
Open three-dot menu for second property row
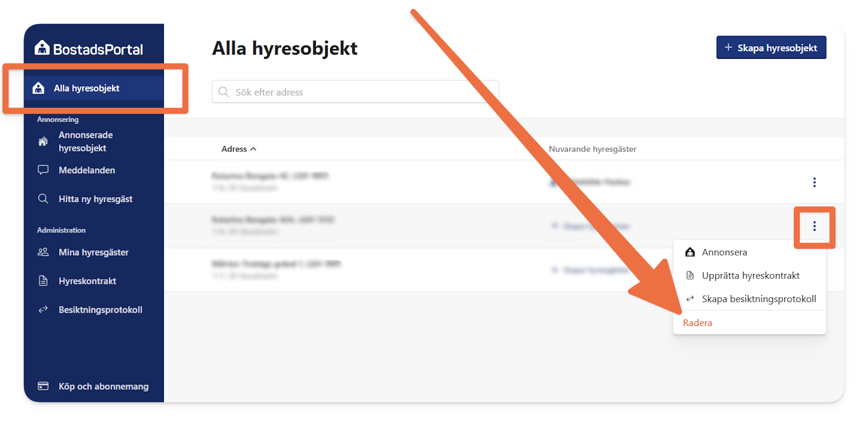(x=814, y=226)
